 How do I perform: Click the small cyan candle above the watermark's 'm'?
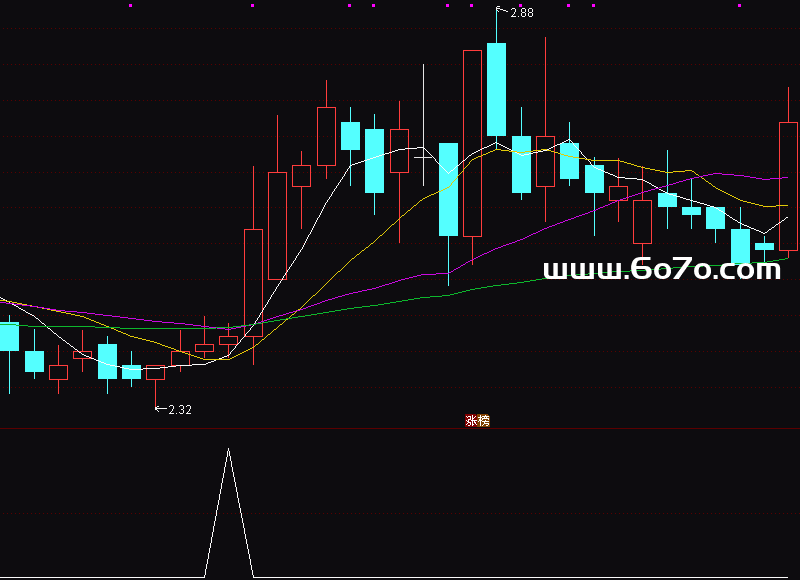pos(765,245)
